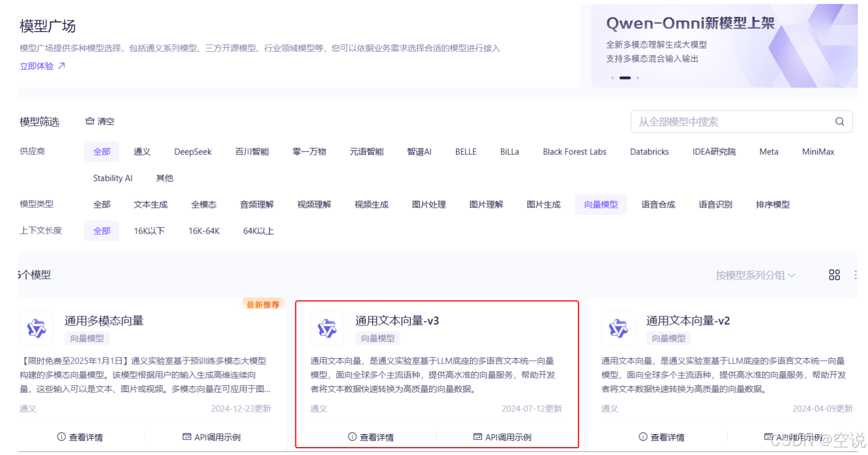This screenshot has height=455, width=868.
Task: Click the arrow icon beside 立即体验
Action: (61, 66)
